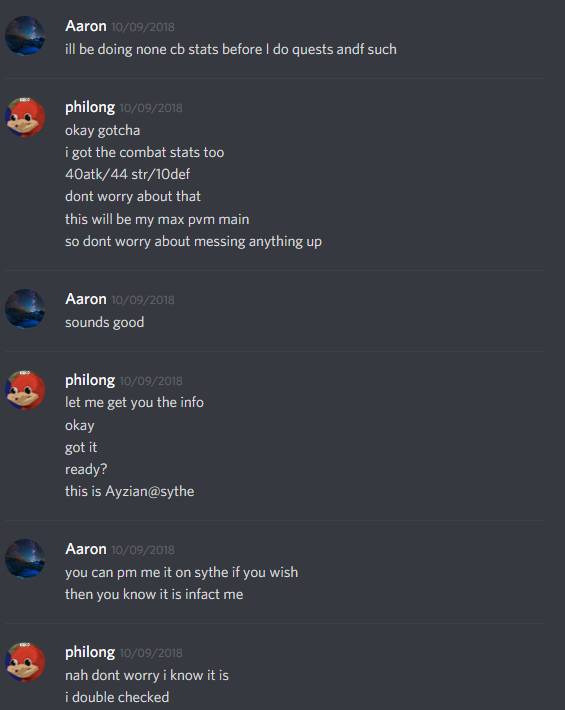Image resolution: width=565 pixels, height=710 pixels.
Task: Click message 'then you know it is infact me'
Action: tap(154, 595)
